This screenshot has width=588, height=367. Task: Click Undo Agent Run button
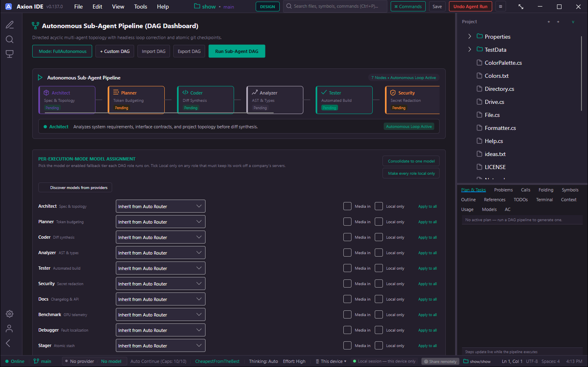(470, 7)
